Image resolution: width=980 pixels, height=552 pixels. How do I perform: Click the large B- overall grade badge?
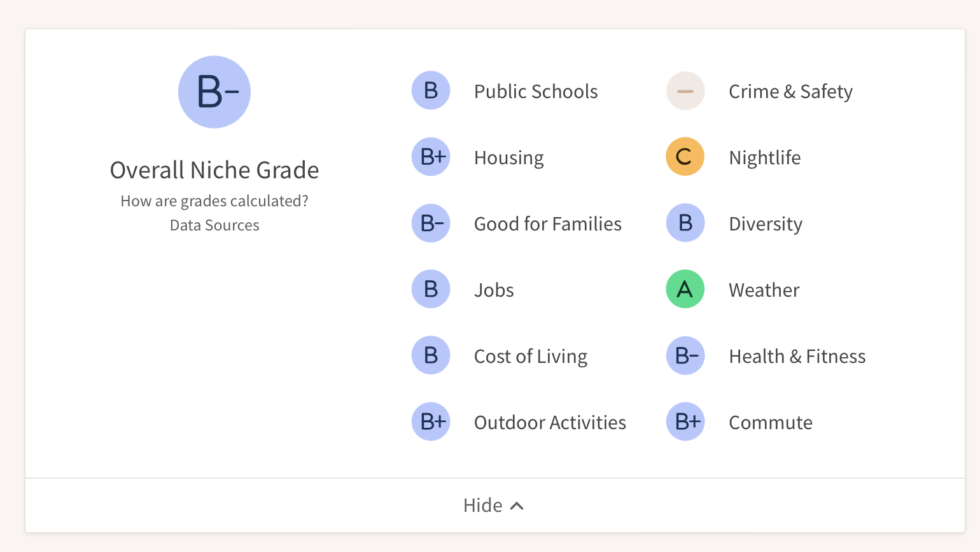(214, 92)
